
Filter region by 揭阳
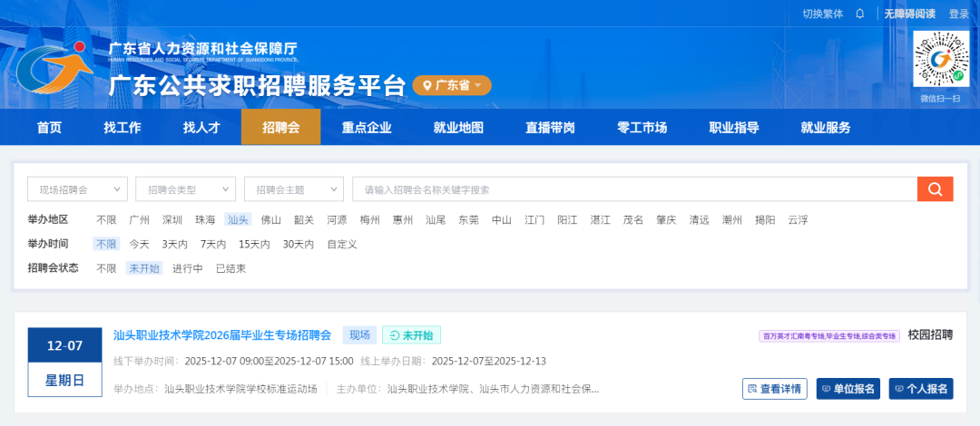[x=765, y=220]
